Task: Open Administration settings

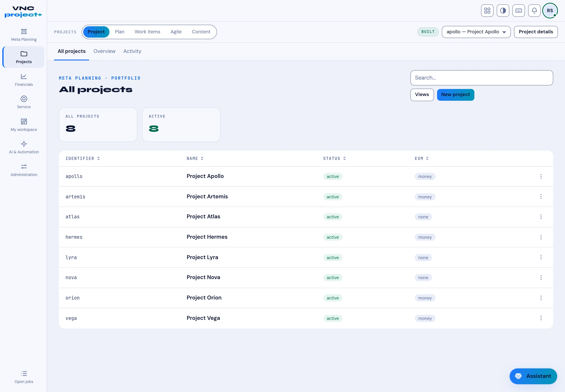Action: pyautogui.click(x=24, y=170)
